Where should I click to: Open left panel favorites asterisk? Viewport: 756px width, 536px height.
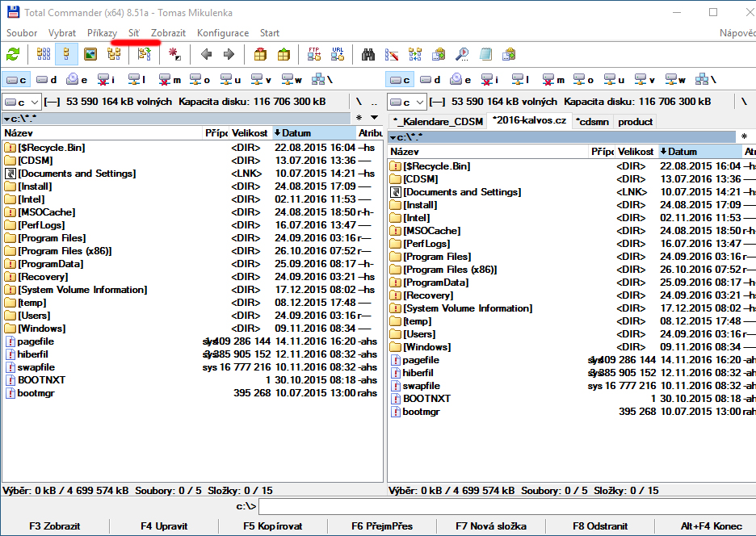coord(359,118)
